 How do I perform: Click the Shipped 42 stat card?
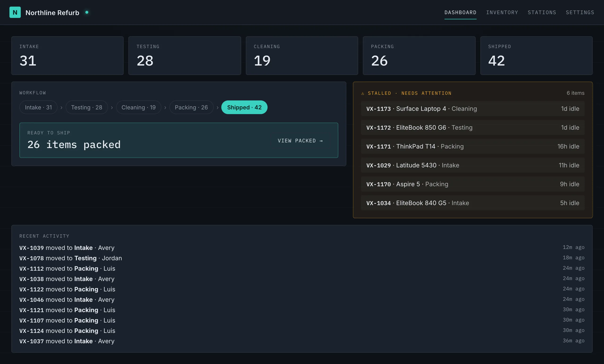(x=536, y=56)
